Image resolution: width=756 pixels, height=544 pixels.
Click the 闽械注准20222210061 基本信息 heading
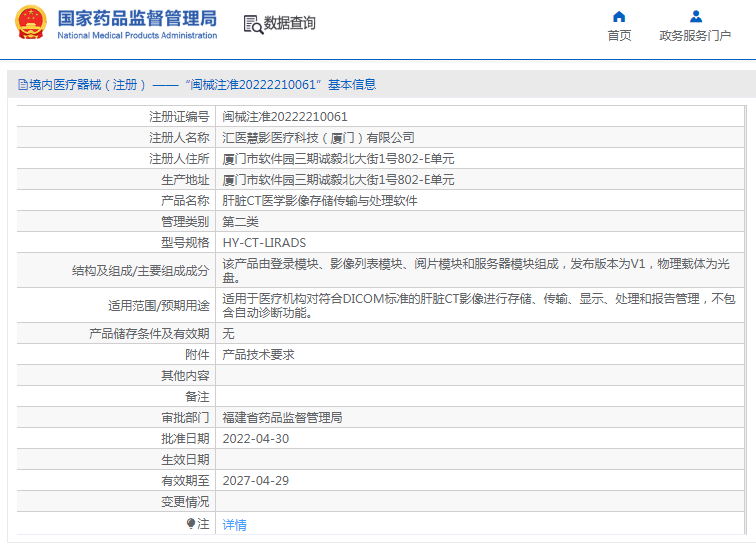[281, 85]
